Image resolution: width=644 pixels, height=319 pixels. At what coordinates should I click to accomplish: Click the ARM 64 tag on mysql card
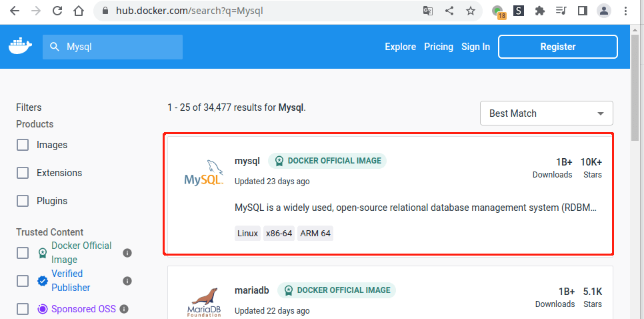point(315,234)
